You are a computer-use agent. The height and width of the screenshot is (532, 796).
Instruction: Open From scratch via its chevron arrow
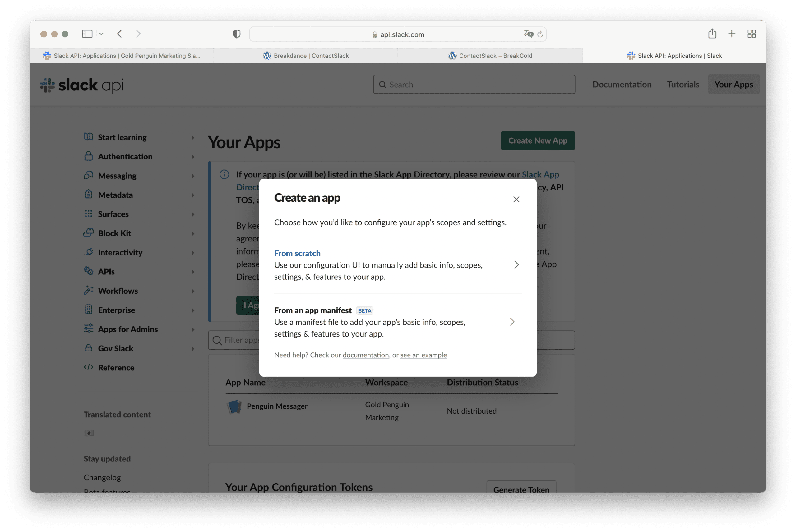click(516, 265)
